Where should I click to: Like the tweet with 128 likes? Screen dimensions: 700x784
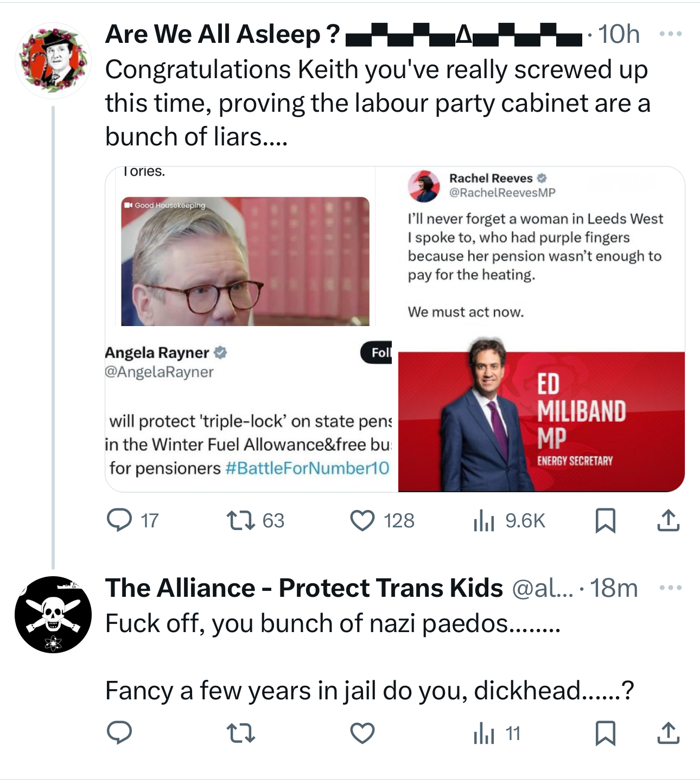click(362, 520)
